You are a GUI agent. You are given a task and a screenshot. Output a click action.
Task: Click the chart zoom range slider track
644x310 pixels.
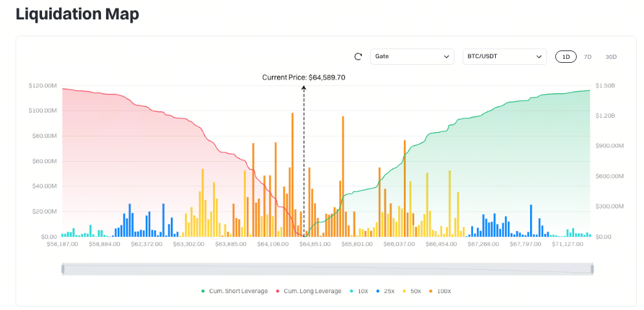coord(328,269)
